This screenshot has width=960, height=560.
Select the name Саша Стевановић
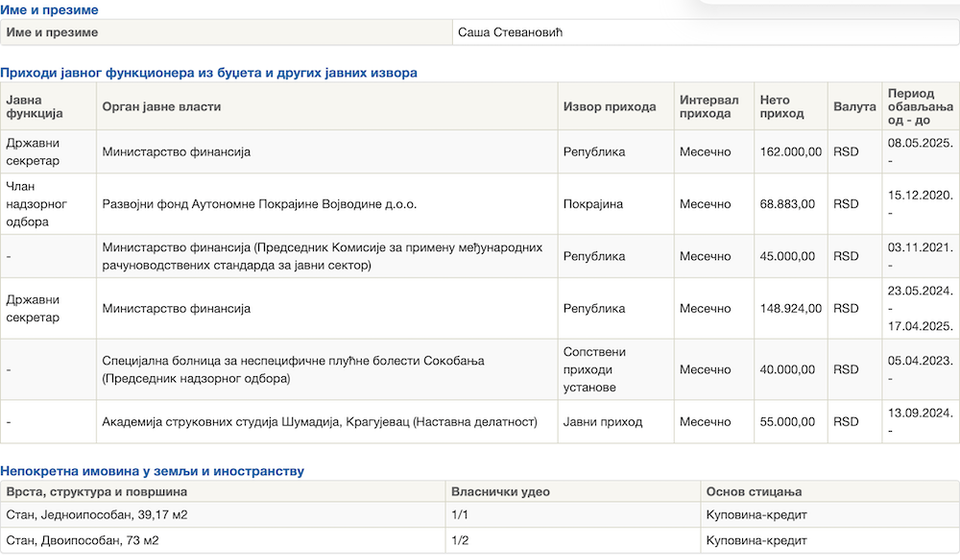(510, 32)
